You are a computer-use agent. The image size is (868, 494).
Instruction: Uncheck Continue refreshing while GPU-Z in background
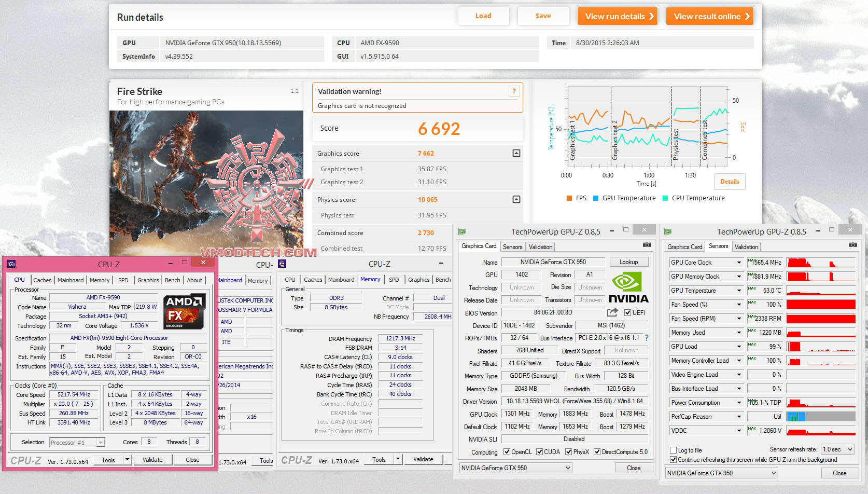tap(673, 460)
